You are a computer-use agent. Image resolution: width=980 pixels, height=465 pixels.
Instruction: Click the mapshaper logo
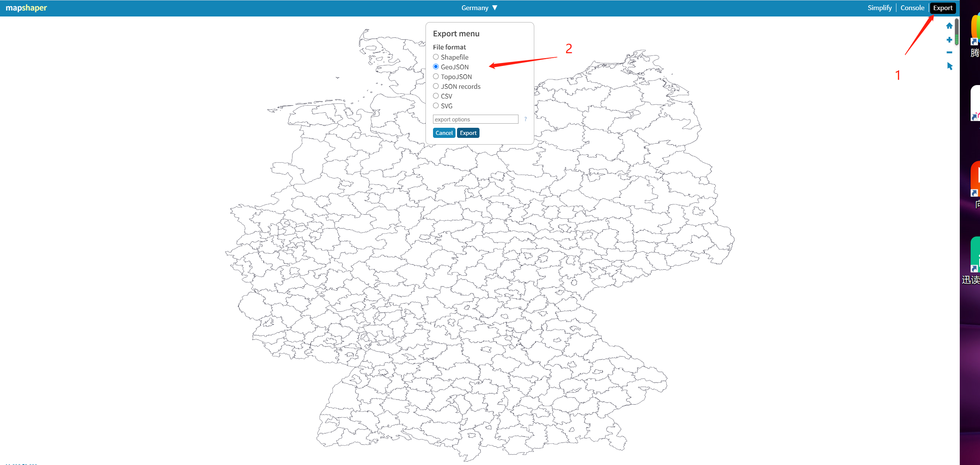pyautogui.click(x=26, y=7)
